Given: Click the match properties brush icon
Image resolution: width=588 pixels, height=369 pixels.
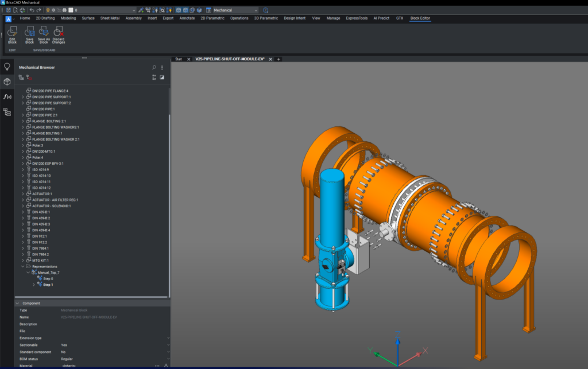Looking at the screenshot, I should 141,10.
